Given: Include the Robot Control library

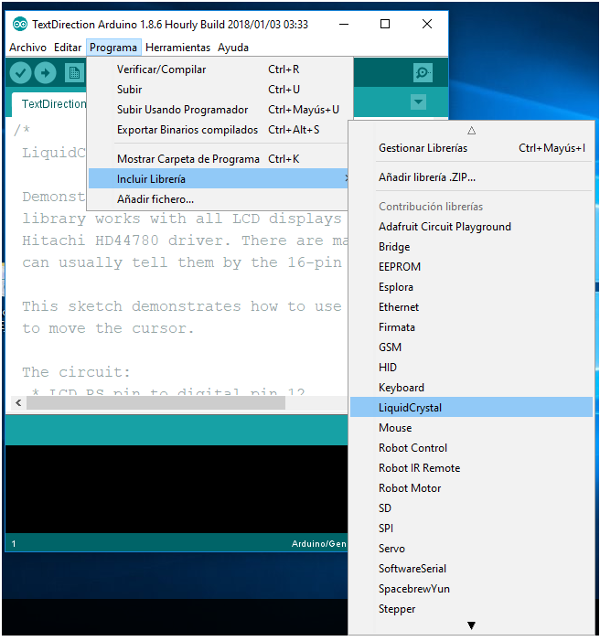Looking at the screenshot, I should pos(471,448).
